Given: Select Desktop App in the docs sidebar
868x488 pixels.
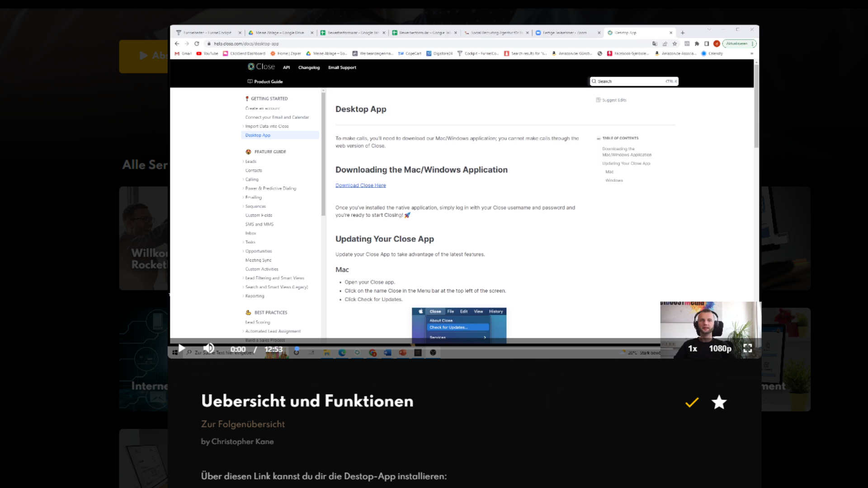Looking at the screenshot, I should click(x=280, y=135).
